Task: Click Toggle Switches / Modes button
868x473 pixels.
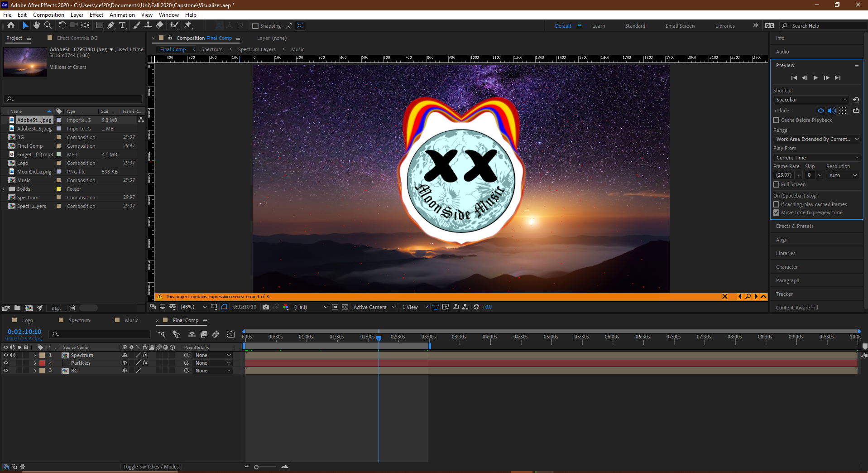Action: point(151,467)
